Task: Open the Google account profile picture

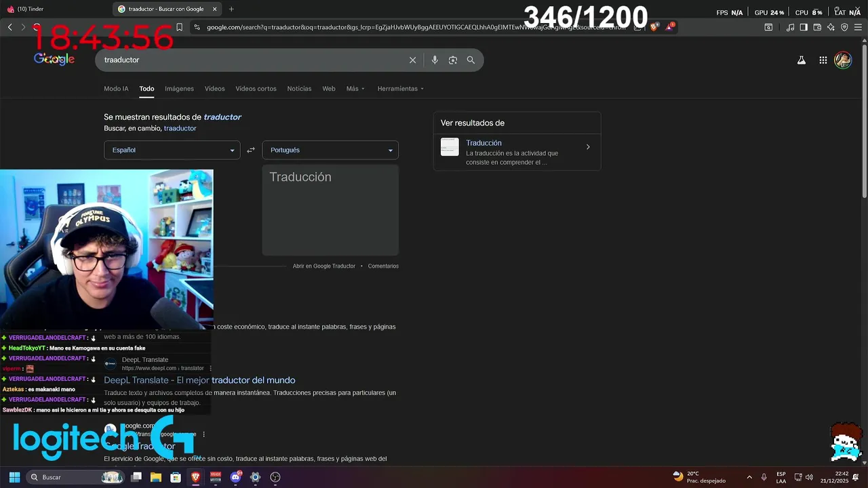Action: coord(843,60)
